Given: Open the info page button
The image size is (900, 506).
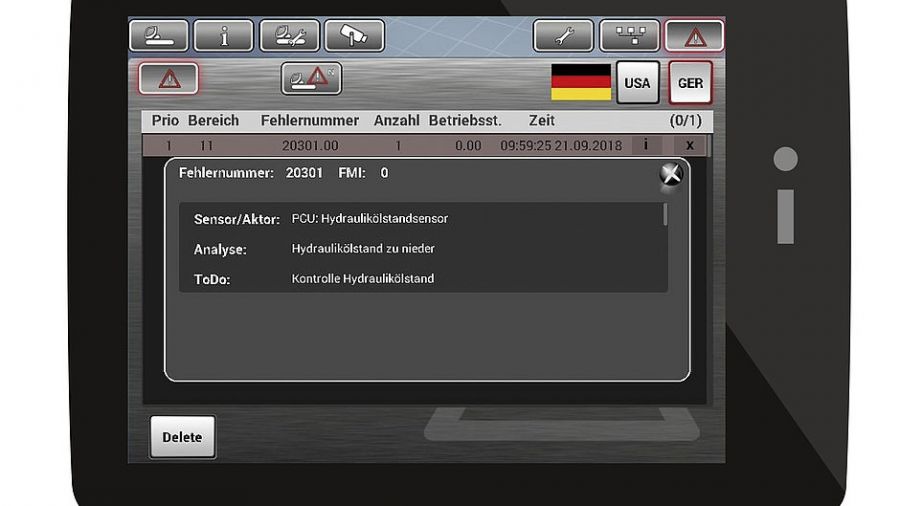Looking at the screenshot, I should pyautogui.click(x=223, y=36).
